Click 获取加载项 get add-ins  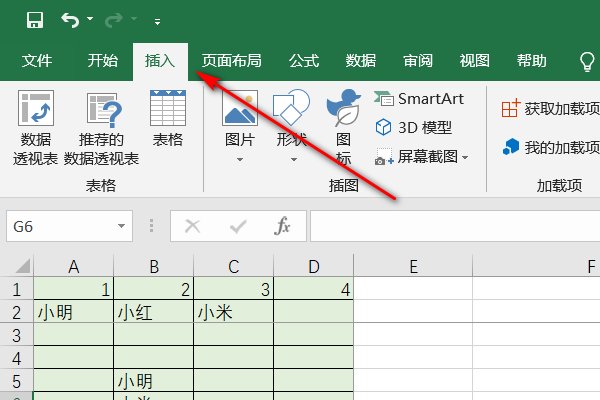click(550, 109)
